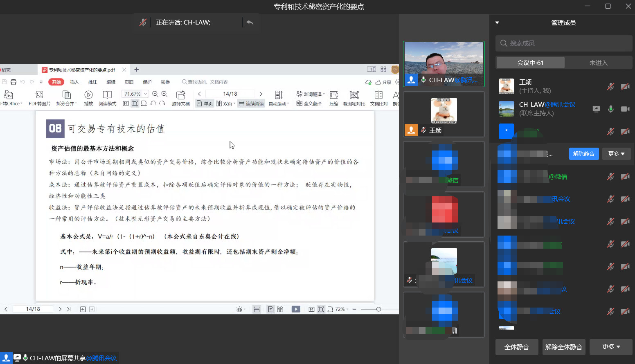Click the undo arrow in quick toolbar

click(23, 82)
